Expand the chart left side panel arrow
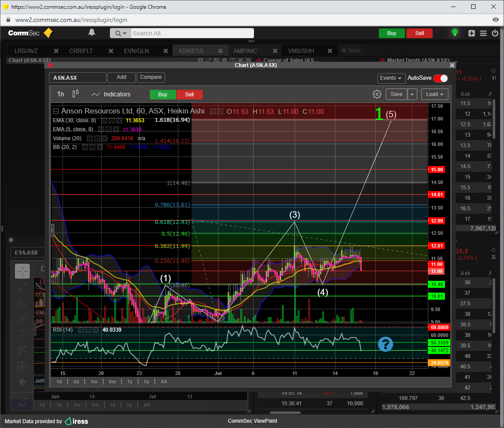The width and height of the screenshot is (504, 428). coord(52,230)
